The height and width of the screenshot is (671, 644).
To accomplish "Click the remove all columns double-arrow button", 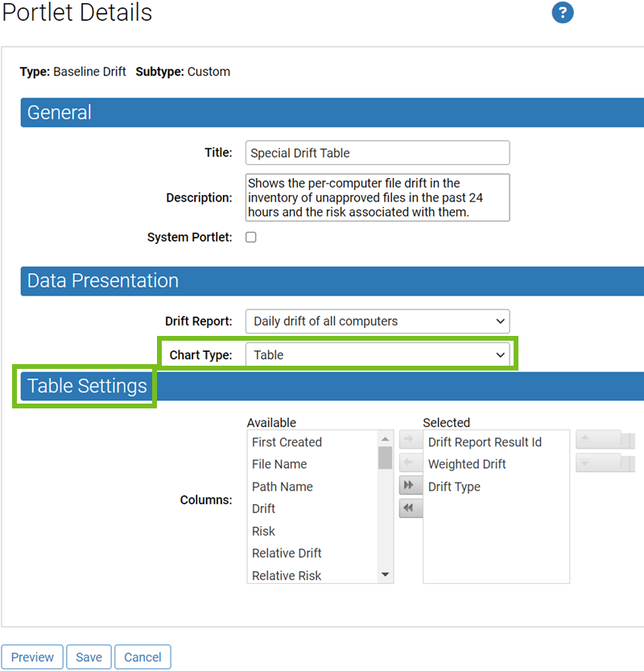I will (x=411, y=508).
